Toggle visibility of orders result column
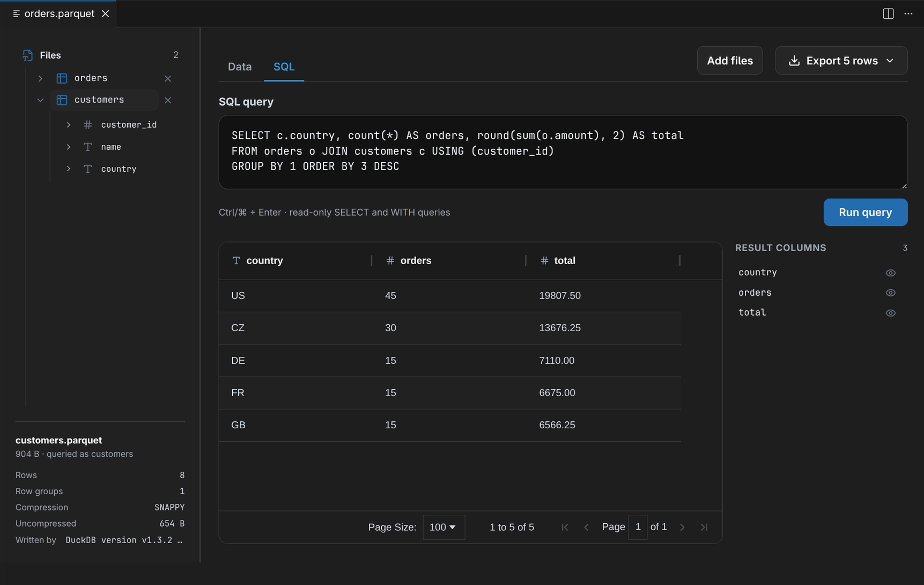The image size is (924, 585). click(890, 292)
